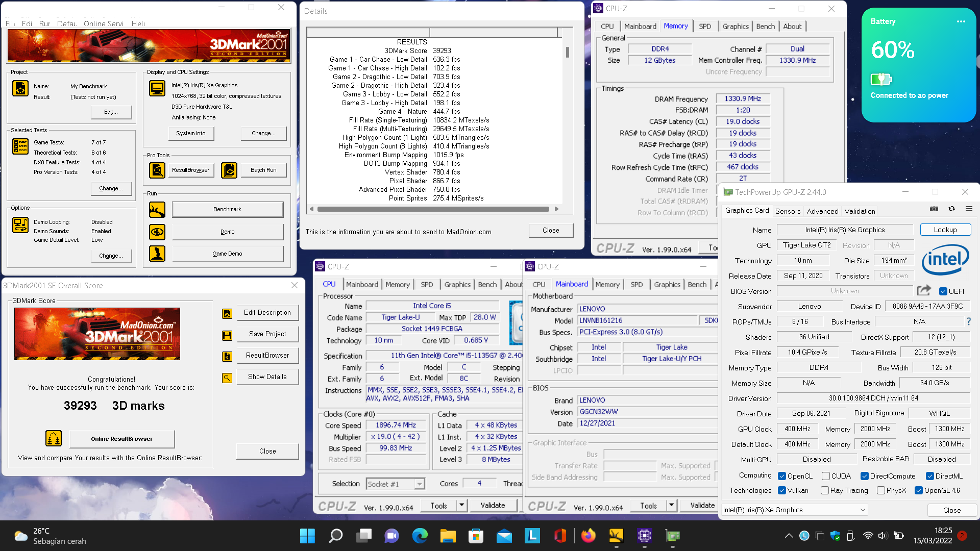980x551 pixels.
Task: Click the Lookup button in GPU-Z
Action: coord(945,230)
